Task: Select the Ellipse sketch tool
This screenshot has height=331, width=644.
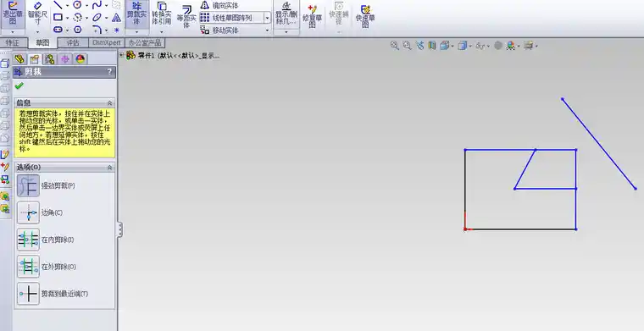Action: point(97,18)
